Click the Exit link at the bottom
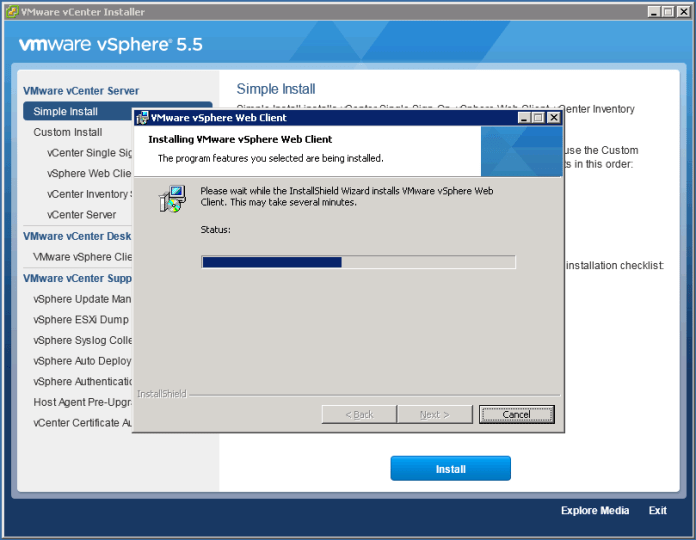 click(657, 511)
